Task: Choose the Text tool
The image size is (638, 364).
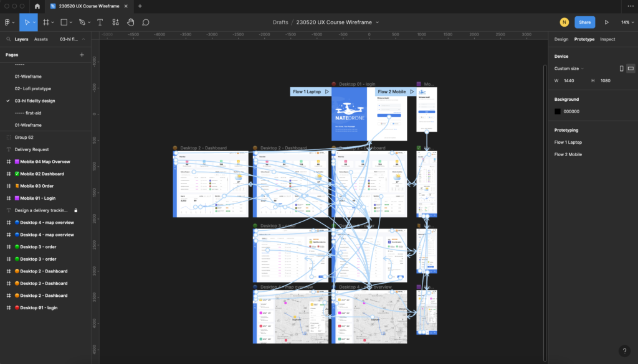Action: click(100, 22)
